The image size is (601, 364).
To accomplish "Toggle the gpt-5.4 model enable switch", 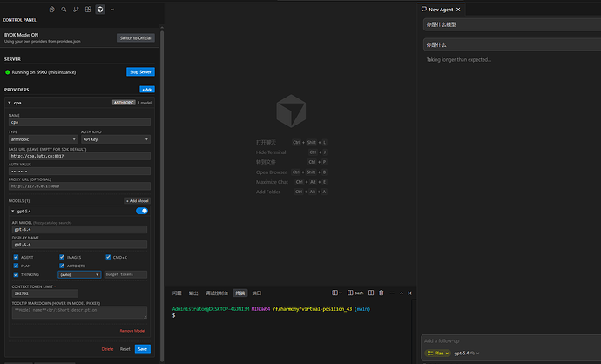I will click(142, 211).
